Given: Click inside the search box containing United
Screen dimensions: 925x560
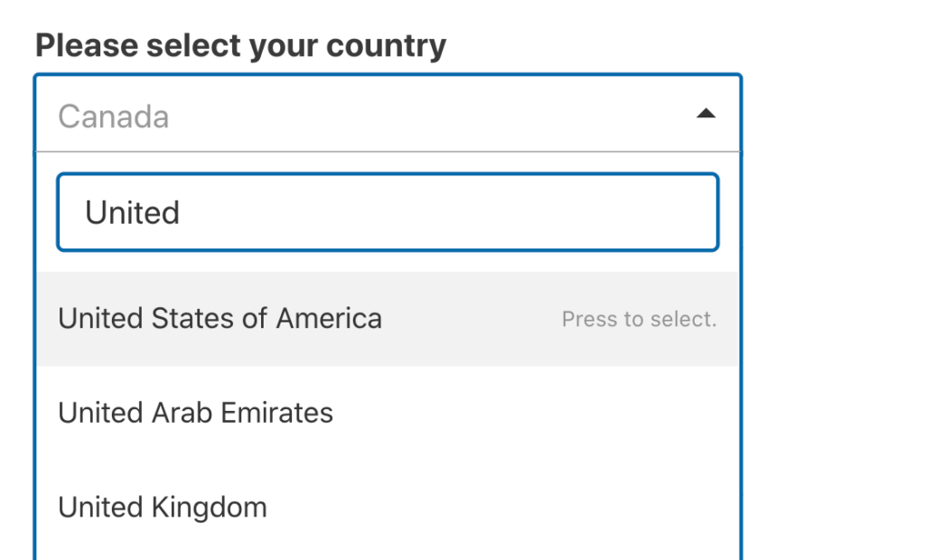Looking at the screenshot, I should click(x=387, y=211).
